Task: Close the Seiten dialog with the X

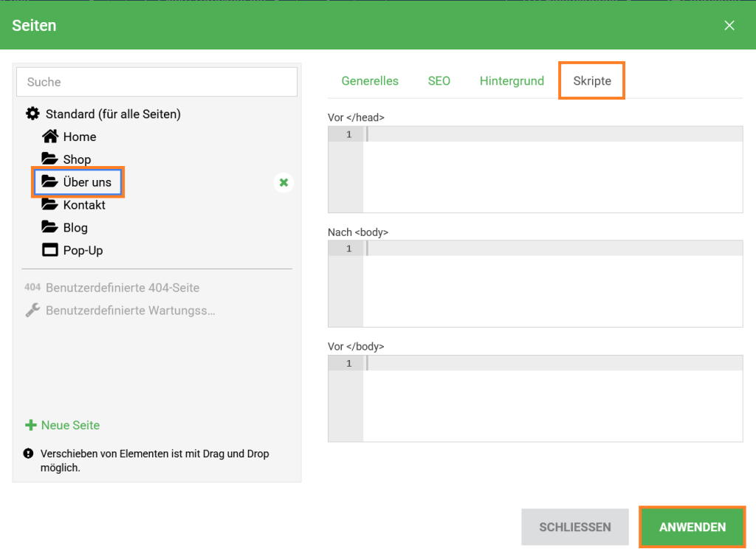Action: tap(729, 26)
